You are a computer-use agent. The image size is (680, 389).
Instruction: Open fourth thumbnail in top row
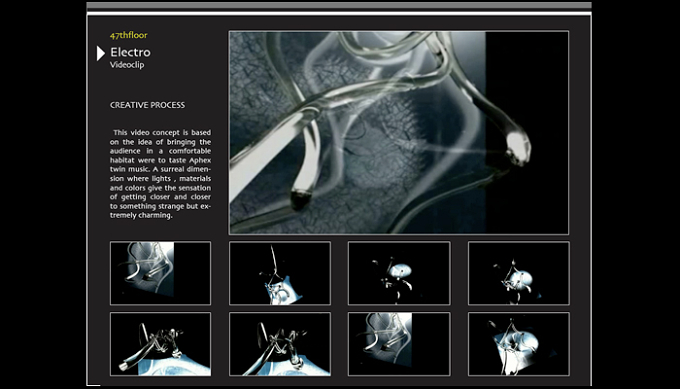pos(519,273)
